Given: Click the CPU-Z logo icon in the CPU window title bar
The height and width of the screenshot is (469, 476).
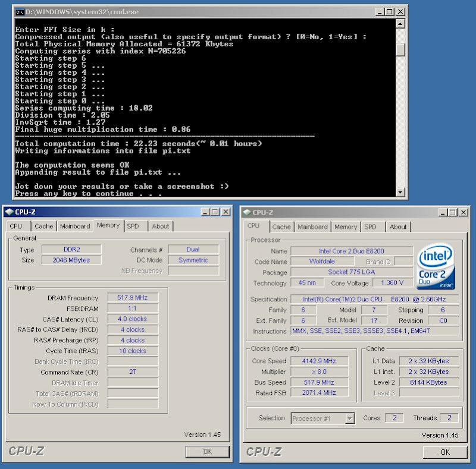Looking at the screenshot, I should pos(247,212).
